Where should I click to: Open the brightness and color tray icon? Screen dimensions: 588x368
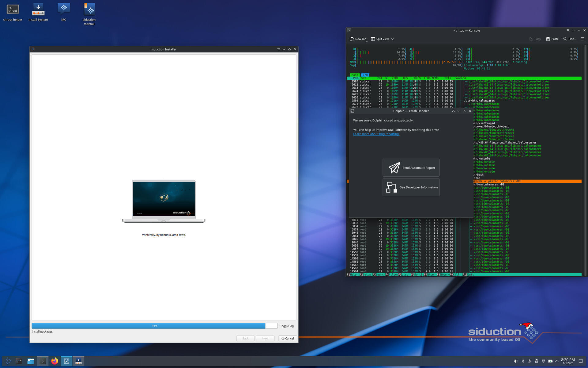(530, 361)
